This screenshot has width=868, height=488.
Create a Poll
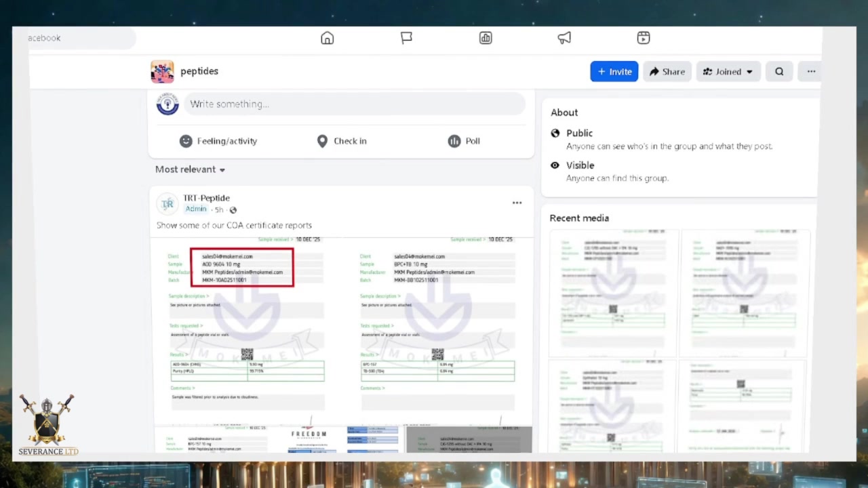(464, 141)
